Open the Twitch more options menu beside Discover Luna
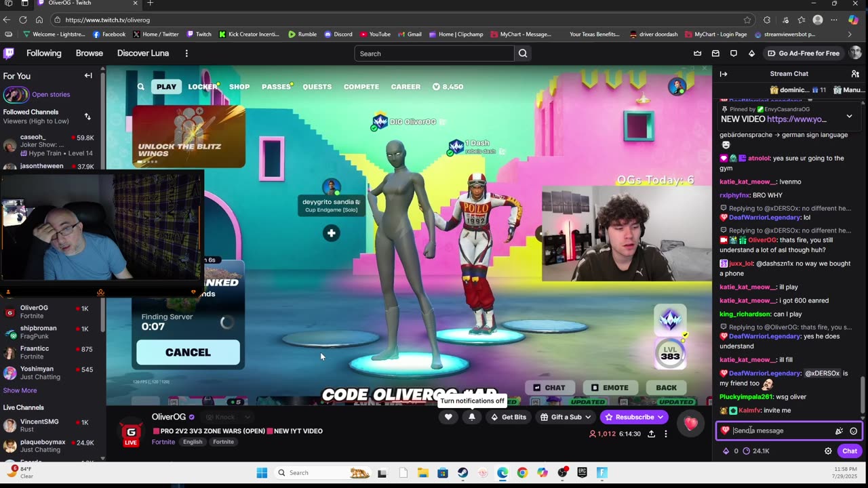Viewport: 868px width, 488px height. click(185, 53)
